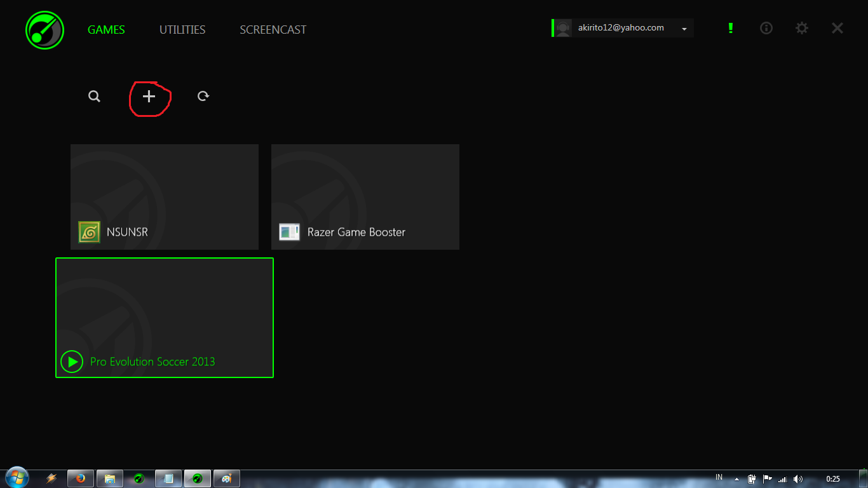Launch Pro Evolution Soccer 2013 with play button
Image resolution: width=868 pixels, height=488 pixels.
pos(72,362)
